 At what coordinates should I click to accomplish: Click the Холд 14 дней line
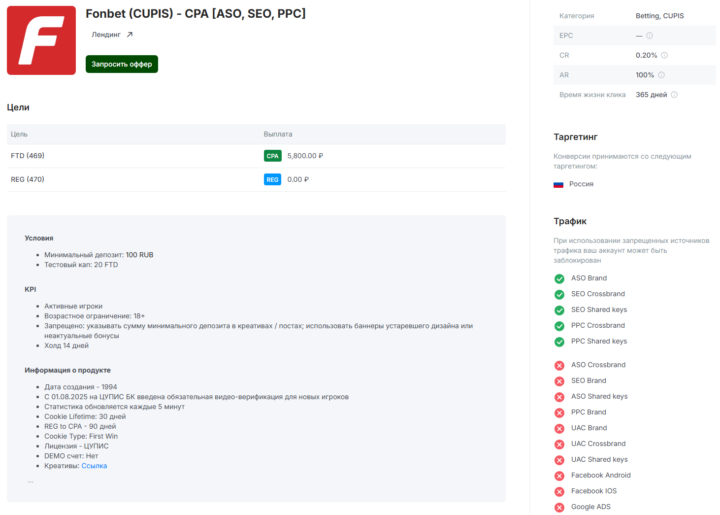pos(67,346)
